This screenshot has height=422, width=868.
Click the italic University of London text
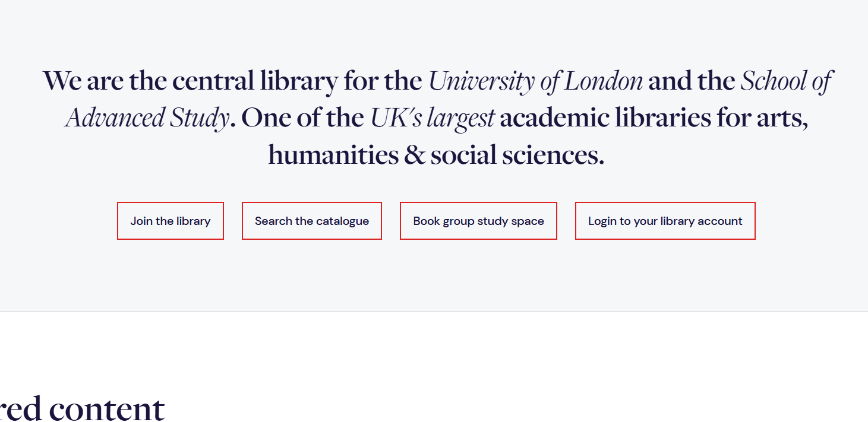(x=535, y=81)
